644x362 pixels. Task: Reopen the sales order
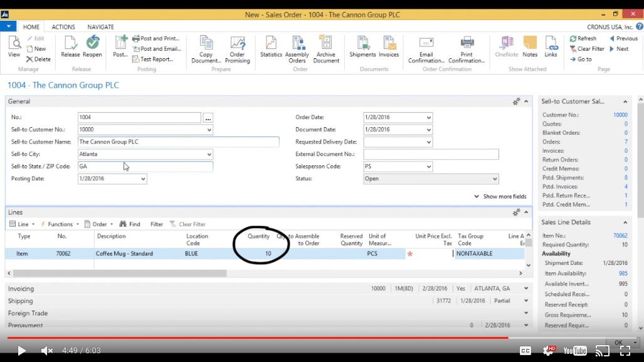click(92, 46)
